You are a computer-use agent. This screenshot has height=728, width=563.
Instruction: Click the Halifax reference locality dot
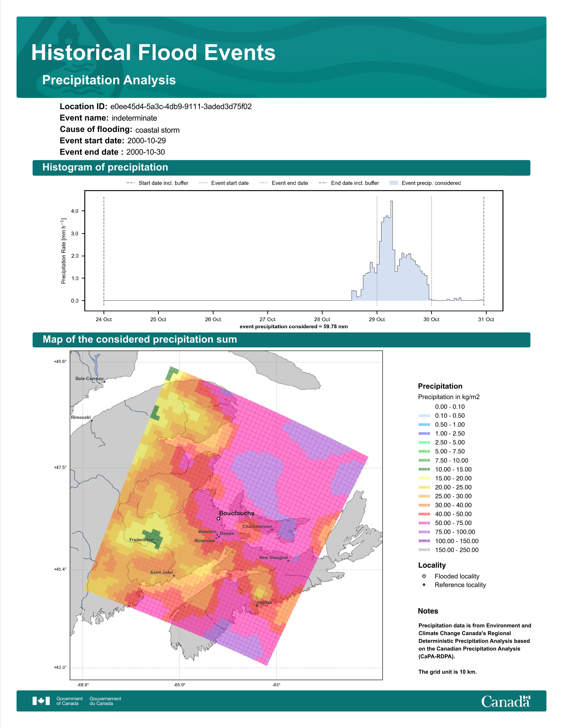(257, 606)
